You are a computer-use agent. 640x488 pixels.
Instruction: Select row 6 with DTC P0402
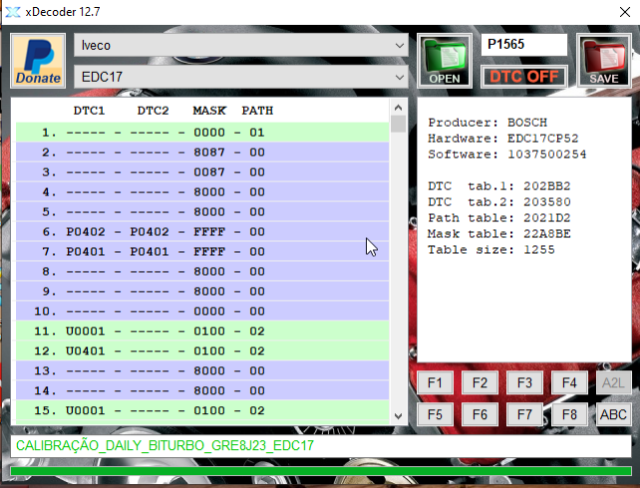[200, 231]
